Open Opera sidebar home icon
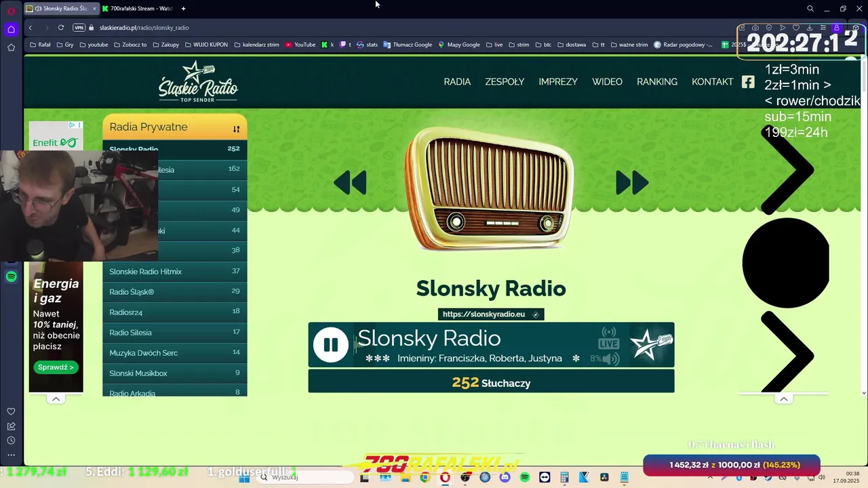The image size is (868, 488). click(11, 29)
